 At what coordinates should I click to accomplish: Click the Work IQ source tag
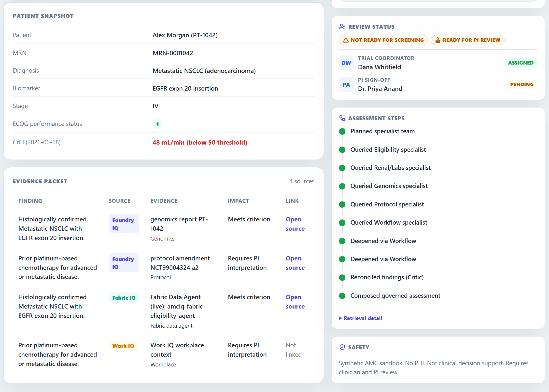coord(123,346)
